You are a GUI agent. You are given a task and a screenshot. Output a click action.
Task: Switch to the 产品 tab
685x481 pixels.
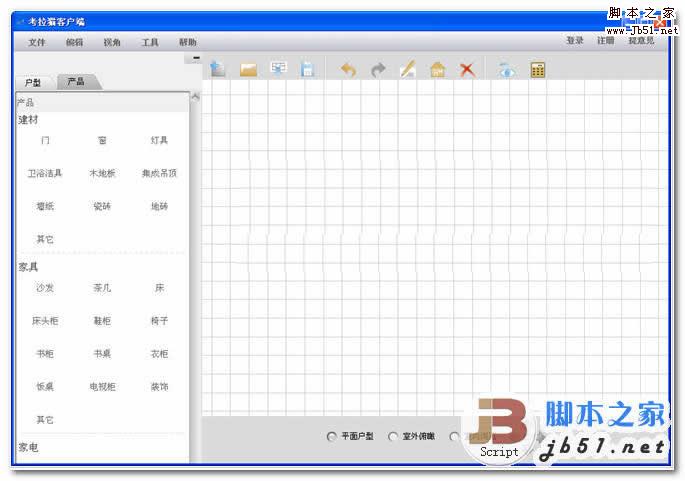point(76,81)
